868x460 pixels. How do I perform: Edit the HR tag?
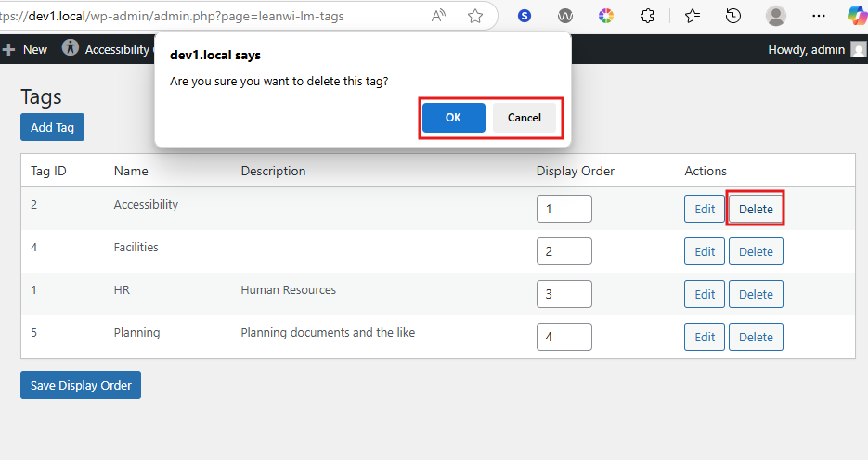(x=704, y=294)
